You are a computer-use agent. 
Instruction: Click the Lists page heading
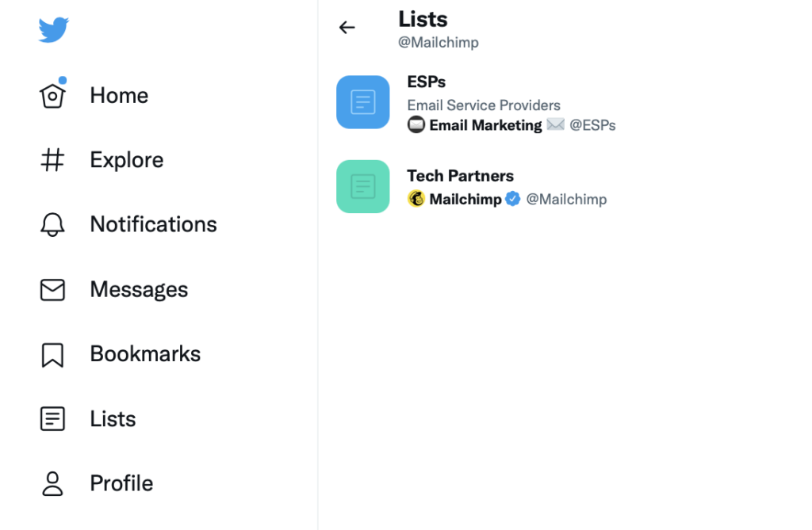(422, 19)
